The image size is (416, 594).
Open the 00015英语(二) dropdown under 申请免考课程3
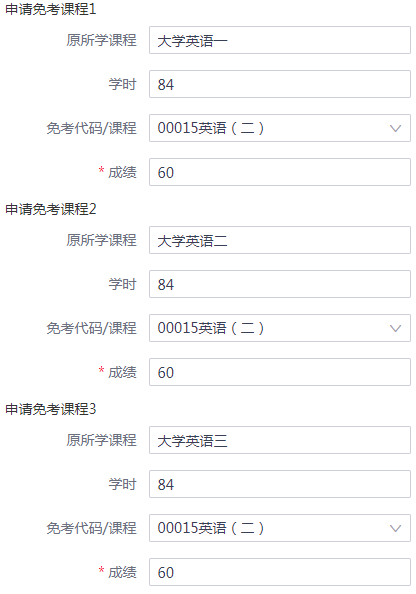pyautogui.click(x=280, y=528)
